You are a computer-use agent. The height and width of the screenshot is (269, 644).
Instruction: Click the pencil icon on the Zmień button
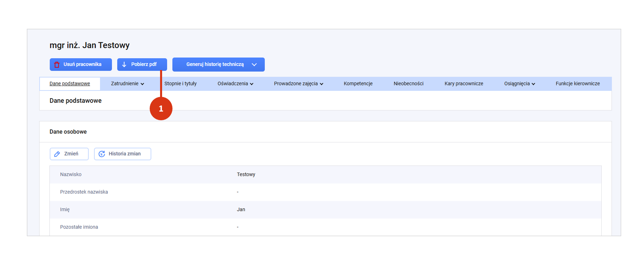click(x=57, y=154)
